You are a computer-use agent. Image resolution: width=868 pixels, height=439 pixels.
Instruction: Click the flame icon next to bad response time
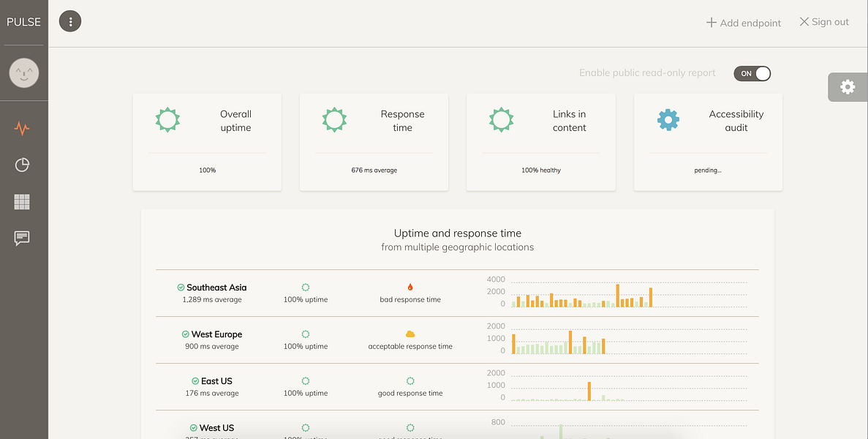[410, 286]
